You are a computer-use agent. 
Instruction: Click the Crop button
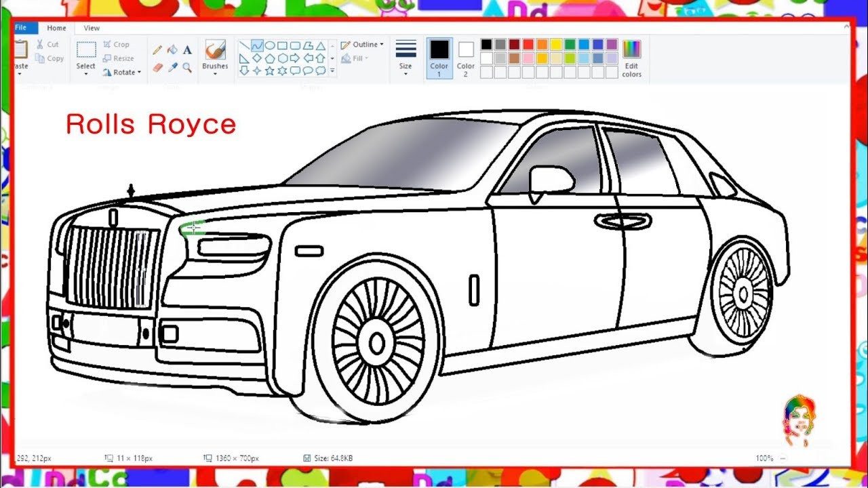[116, 45]
